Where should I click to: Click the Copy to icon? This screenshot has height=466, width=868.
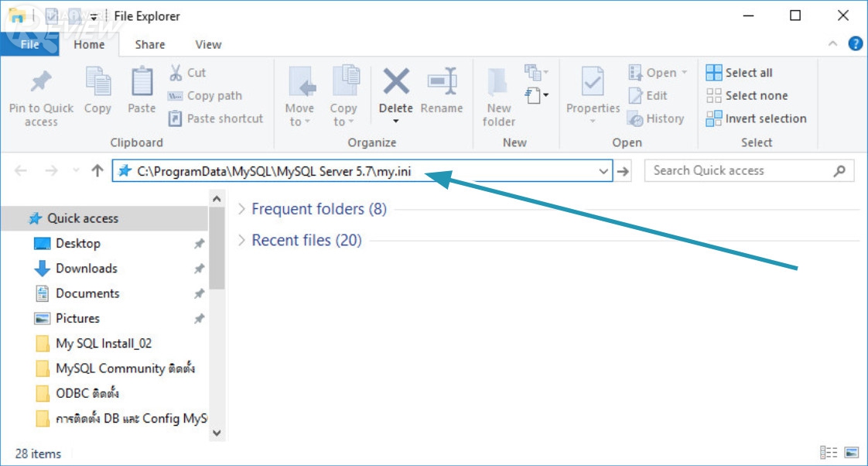pos(346,82)
